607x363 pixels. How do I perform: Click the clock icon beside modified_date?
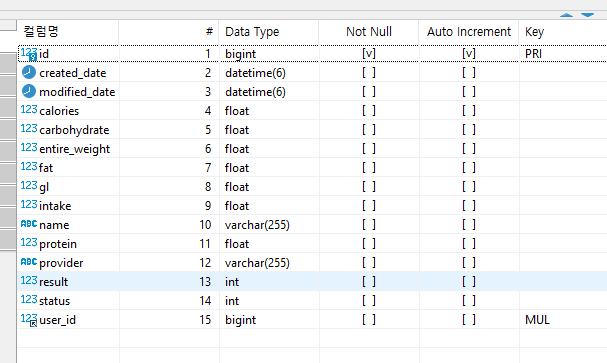29,91
